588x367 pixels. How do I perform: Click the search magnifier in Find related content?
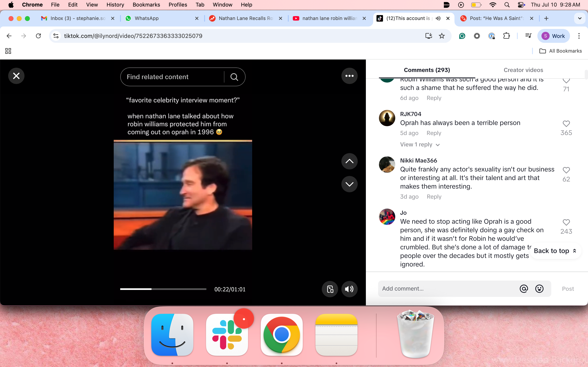coord(234,77)
